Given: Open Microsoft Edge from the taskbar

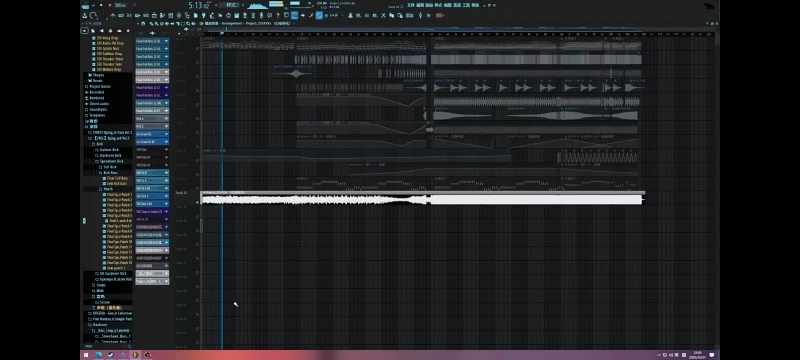Looking at the screenshot, I should tap(99, 355).
